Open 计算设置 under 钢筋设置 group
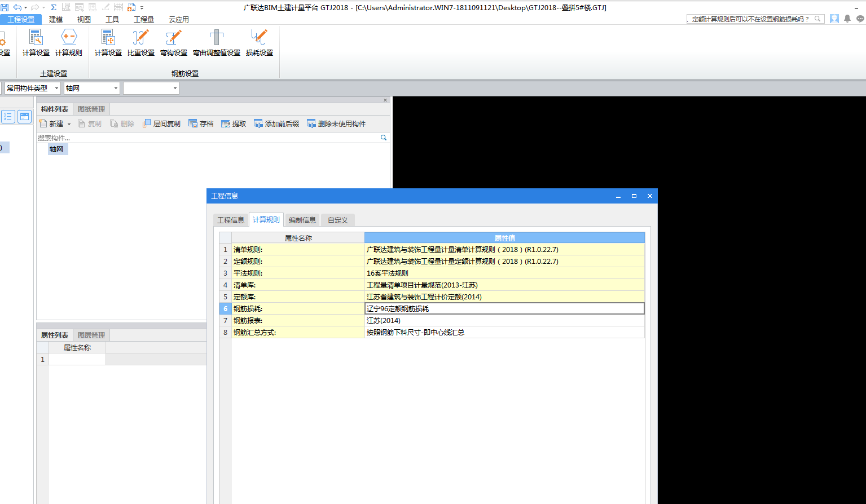Viewport: 866px width, 504px height. [108, 43]
